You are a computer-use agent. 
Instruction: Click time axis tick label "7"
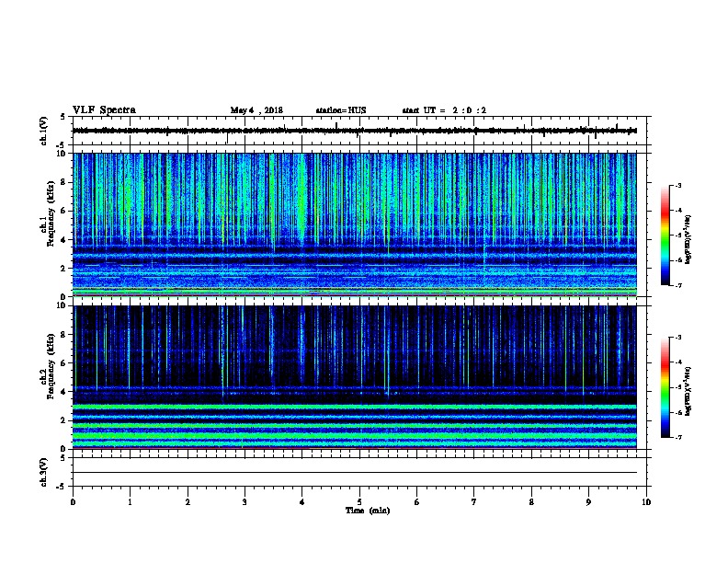pos(474,502)
